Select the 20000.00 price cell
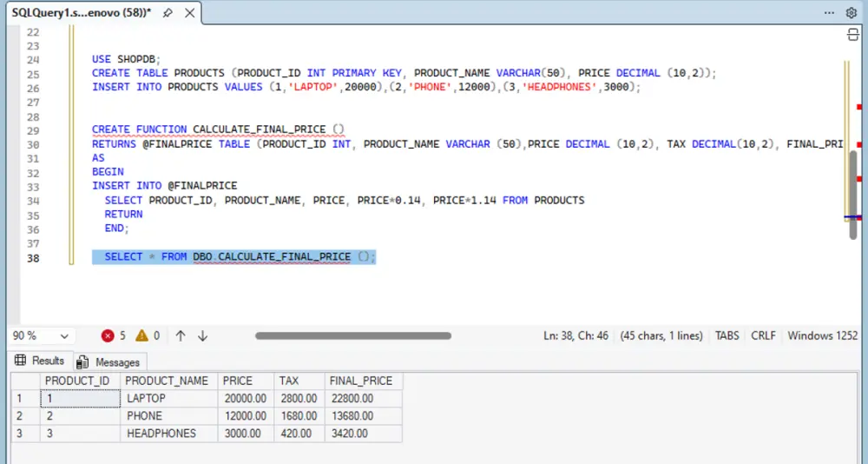 coord(246,398)
